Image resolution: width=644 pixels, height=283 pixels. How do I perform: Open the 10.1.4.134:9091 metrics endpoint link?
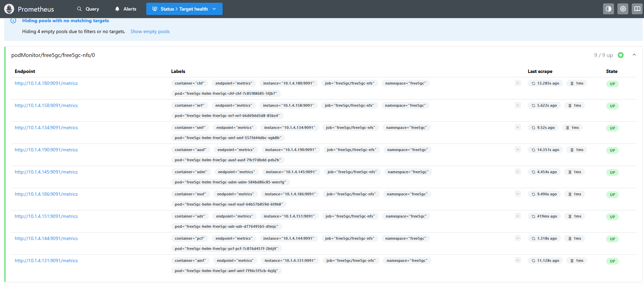click(46, 128)
